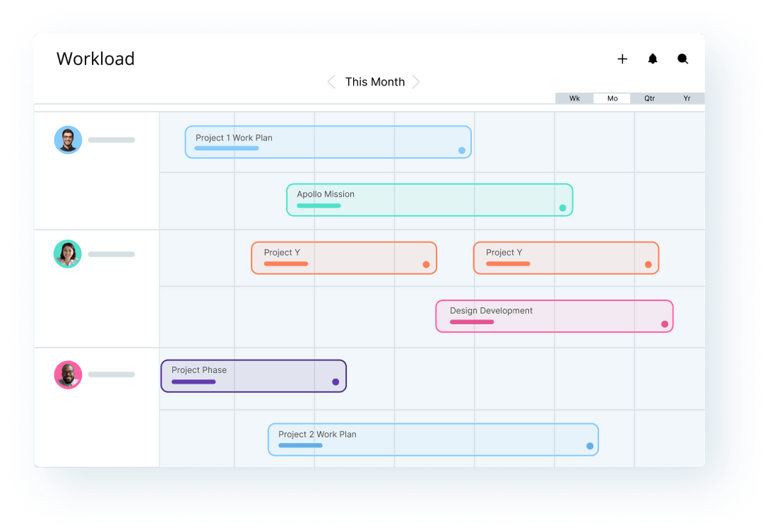Go to the previous month with left chevron
769x532 pixels.
[x=332, y=82]
